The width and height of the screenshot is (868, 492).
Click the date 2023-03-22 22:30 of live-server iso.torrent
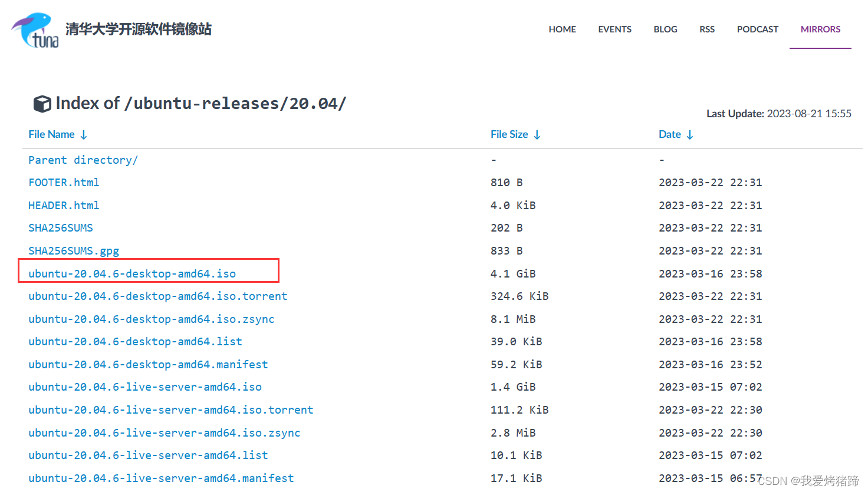tap(711, 410)
